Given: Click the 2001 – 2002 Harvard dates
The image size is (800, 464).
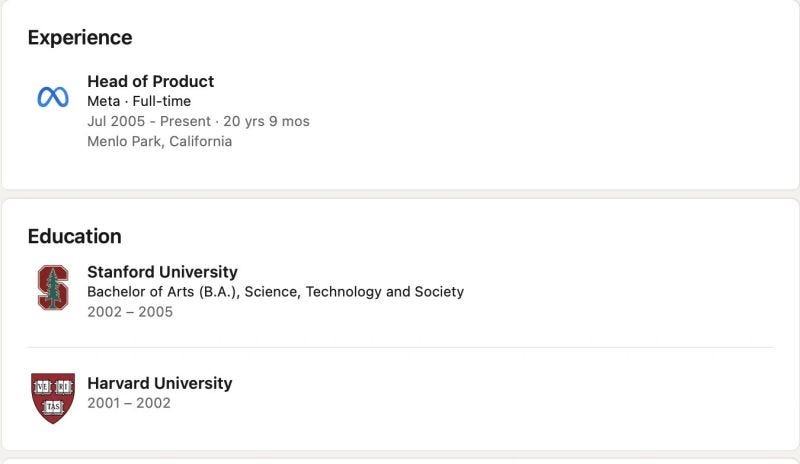Looking at the screenshot, I should click(x=129, y=403).
